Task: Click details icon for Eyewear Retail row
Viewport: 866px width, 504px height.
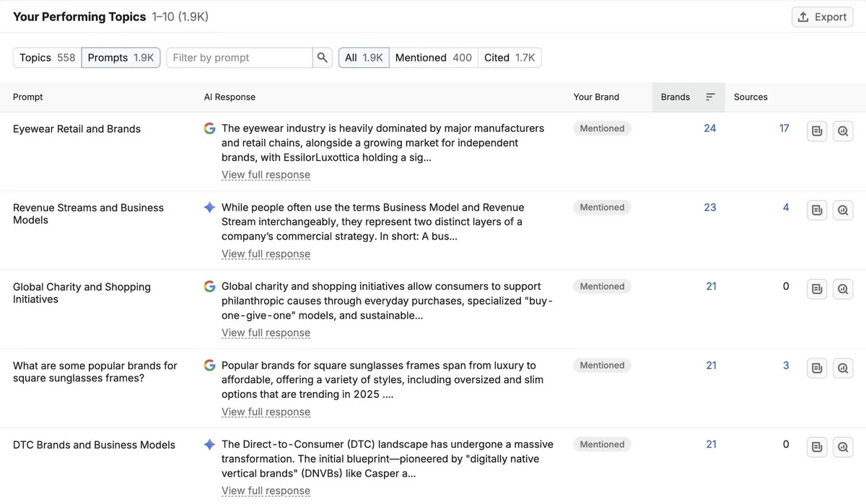Action: [817, 131]
